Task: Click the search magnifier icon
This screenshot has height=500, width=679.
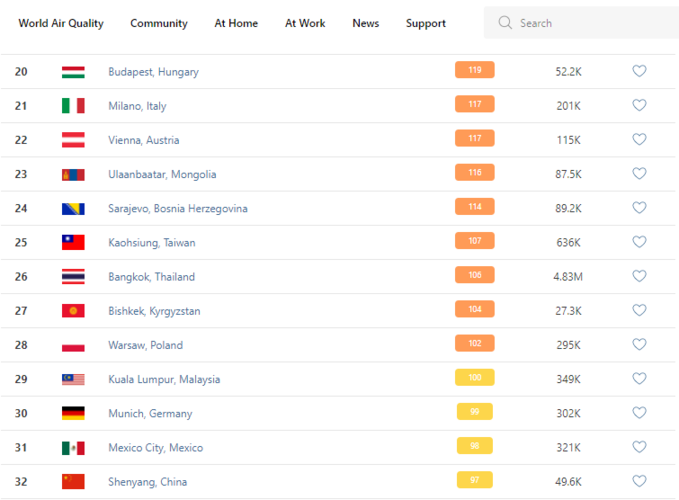Action: coord(505,23)
